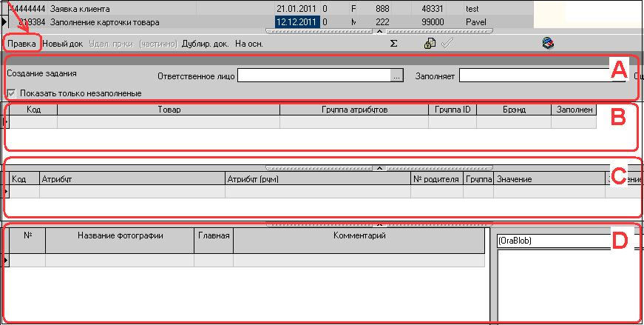Click the Брэнд column header
The image size is (644, 325).
click(x=514, y=110)
